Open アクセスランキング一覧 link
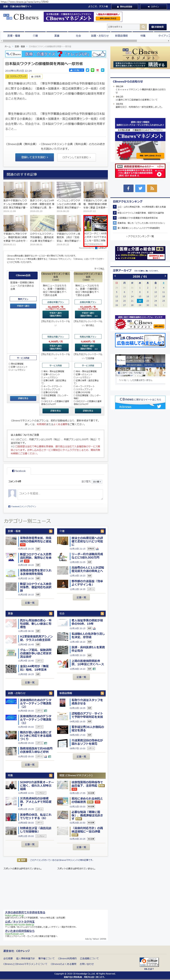 click(140, 236)
